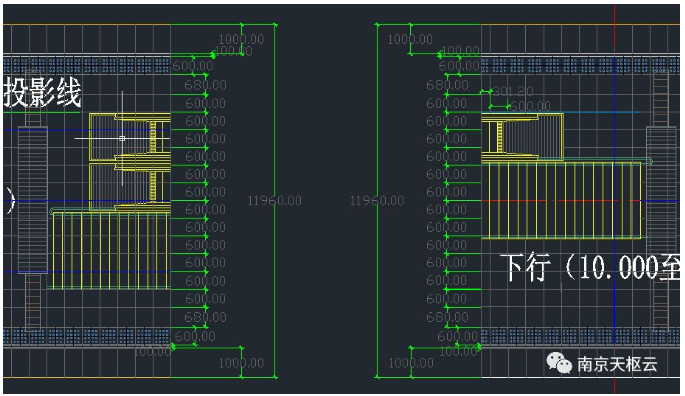Screen dimensions: 685x396
Task: Select the 11960.00 dimension beside the 下行 drawing
Action: click(377, 201)
